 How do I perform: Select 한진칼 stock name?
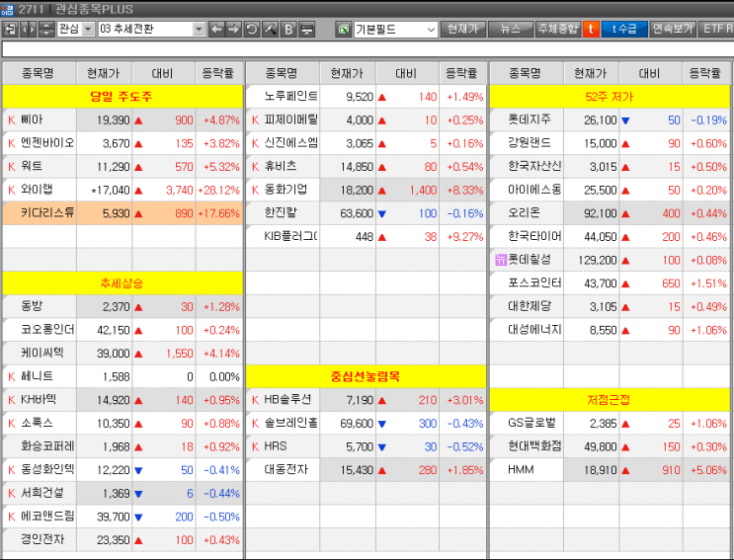click(x=281, y=213)
